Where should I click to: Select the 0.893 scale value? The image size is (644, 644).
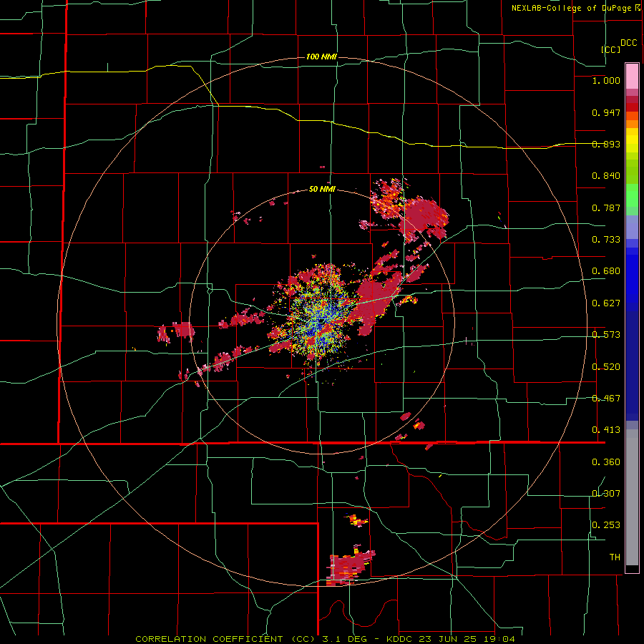[606, 144]
